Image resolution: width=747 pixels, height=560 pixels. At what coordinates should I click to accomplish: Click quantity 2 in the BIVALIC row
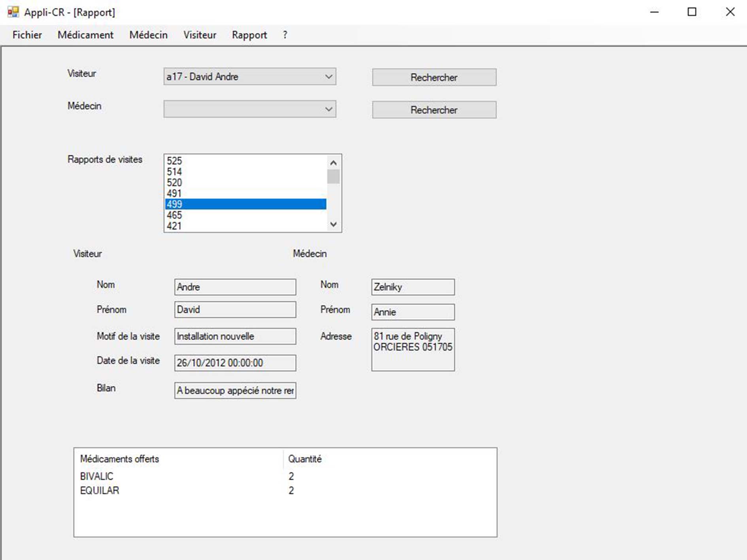tap(291, 476)
